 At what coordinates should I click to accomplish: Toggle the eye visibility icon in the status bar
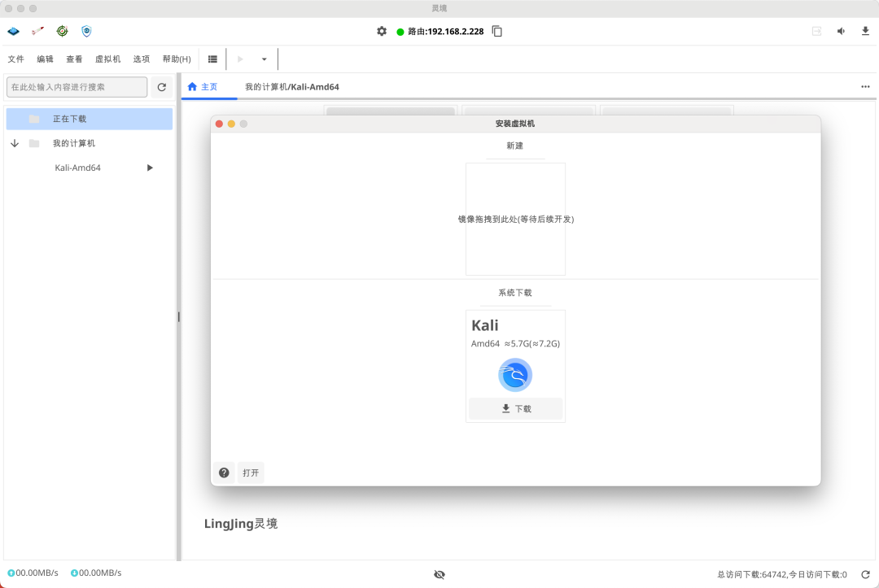[x=439, y=574]
